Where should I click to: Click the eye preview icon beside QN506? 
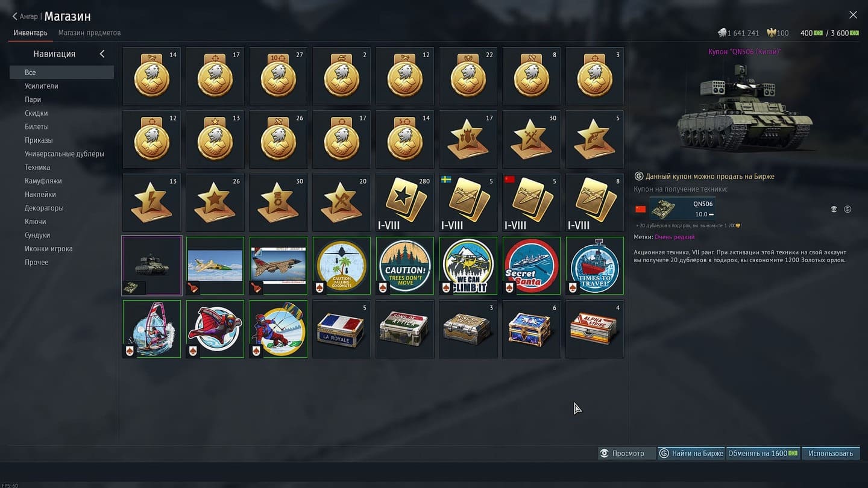click(834, 209)
